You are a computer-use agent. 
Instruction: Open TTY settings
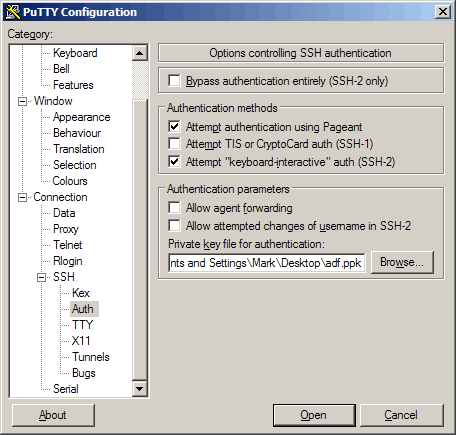pyautogui.click(x=82, y=325)
